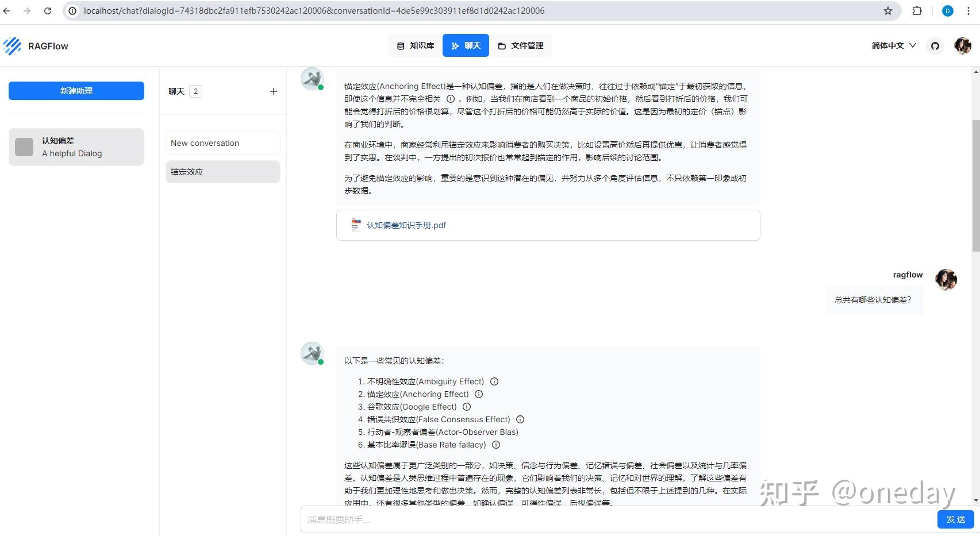Click info icon next to False Consensus Effect
The height and width of the screenshot is (536, 980).
[520, 419]
